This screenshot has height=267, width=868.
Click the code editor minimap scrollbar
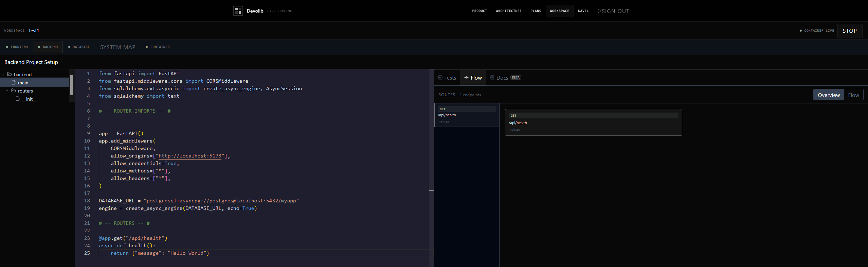(431, 168)
